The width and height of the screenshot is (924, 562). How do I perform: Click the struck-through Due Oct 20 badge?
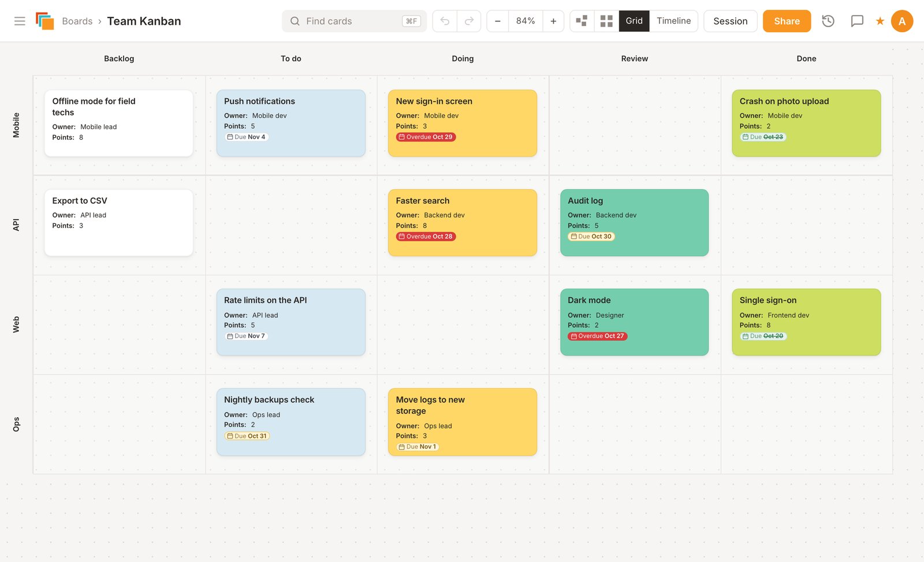pos(763,336)
